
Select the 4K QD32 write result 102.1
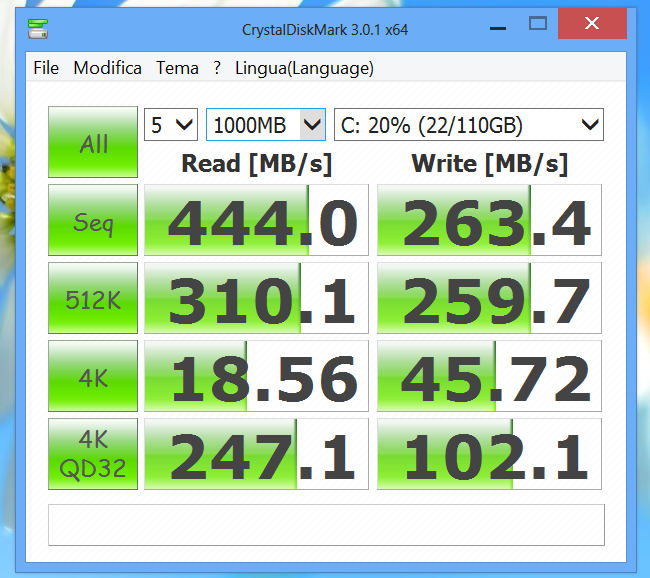[x=489, y=454]
